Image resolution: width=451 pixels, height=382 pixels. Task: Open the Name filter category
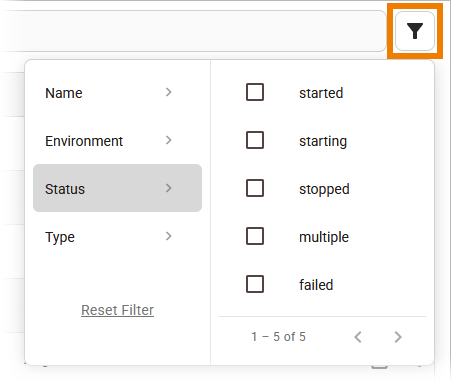(117, 92)
